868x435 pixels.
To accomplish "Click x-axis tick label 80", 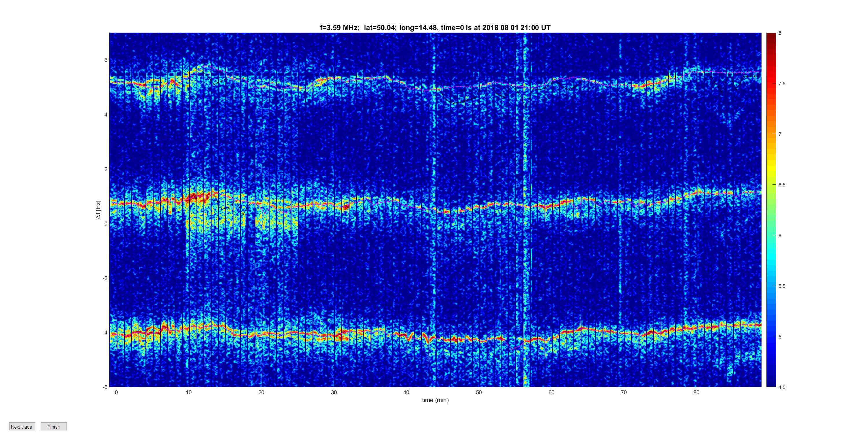I will point(696,392).
